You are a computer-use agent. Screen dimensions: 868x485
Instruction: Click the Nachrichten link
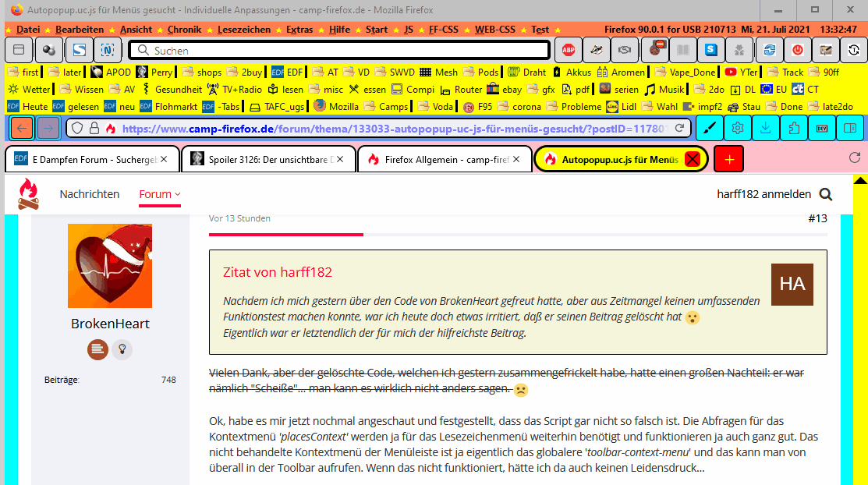coord(90,194)
